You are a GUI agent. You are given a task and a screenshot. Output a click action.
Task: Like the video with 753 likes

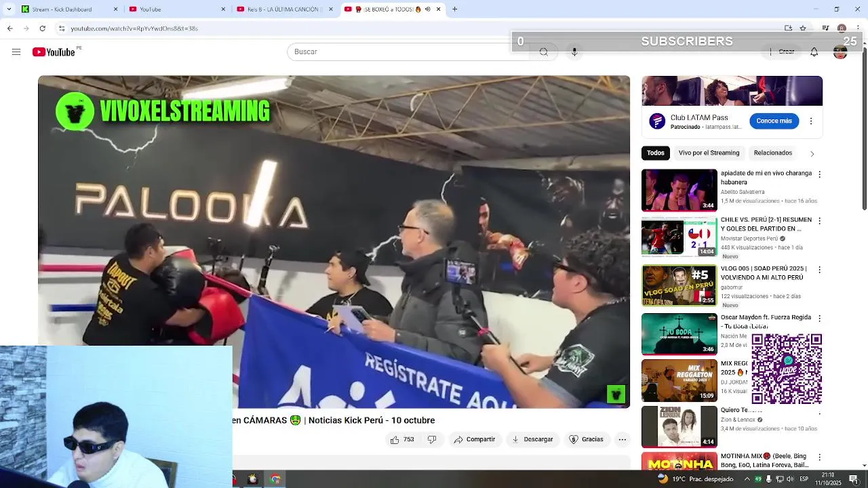point(402,439)
